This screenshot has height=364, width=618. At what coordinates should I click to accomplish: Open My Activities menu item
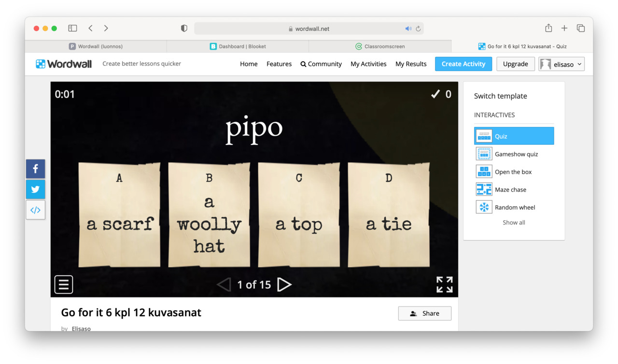[x=368, y=64]
